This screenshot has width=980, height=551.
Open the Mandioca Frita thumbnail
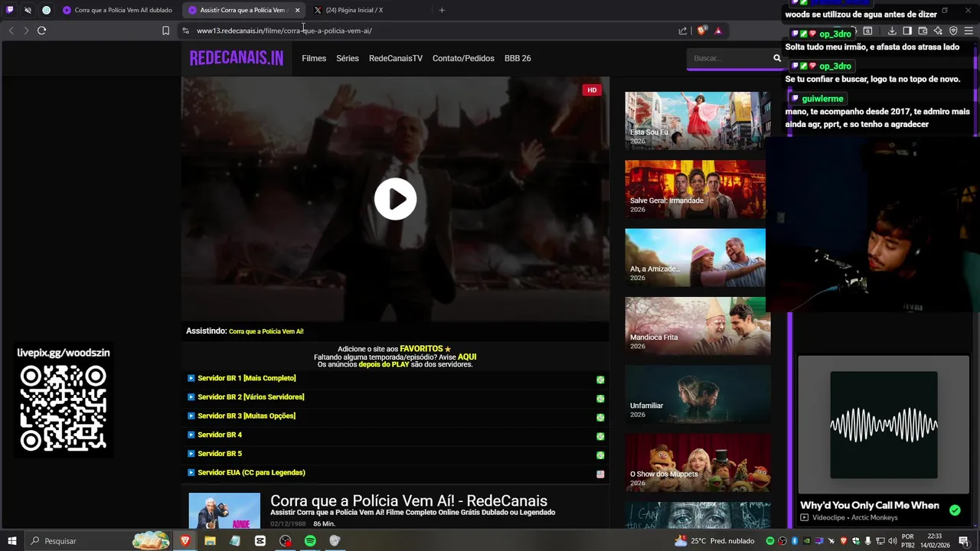697,326
